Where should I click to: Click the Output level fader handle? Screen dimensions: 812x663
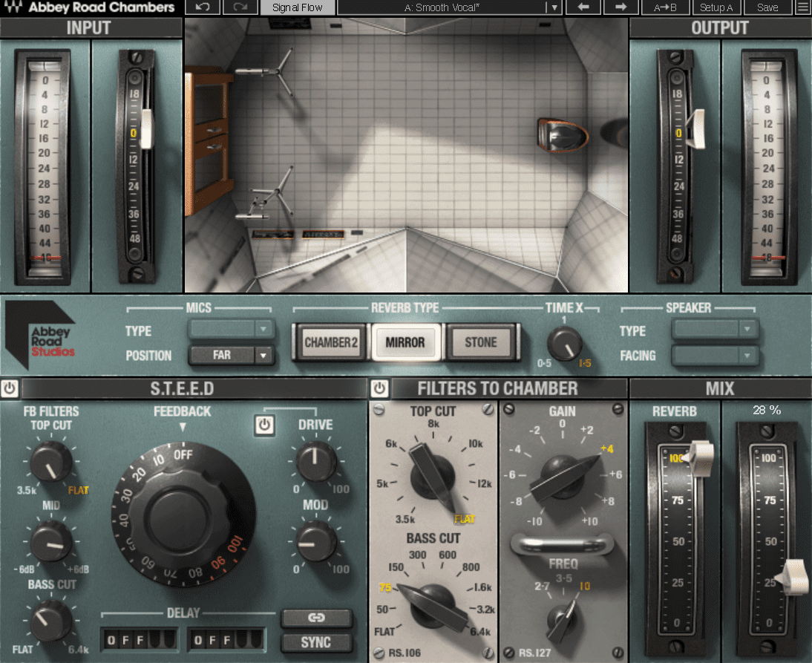pos(696,128)
